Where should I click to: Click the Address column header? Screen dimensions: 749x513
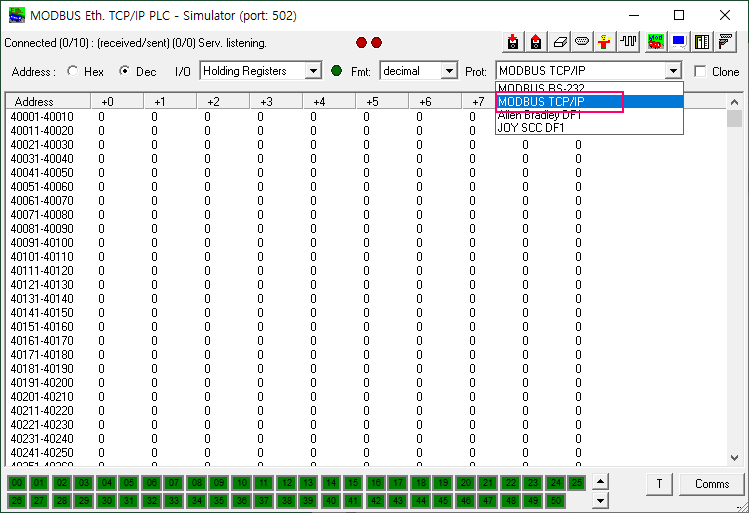pos(48,101)
